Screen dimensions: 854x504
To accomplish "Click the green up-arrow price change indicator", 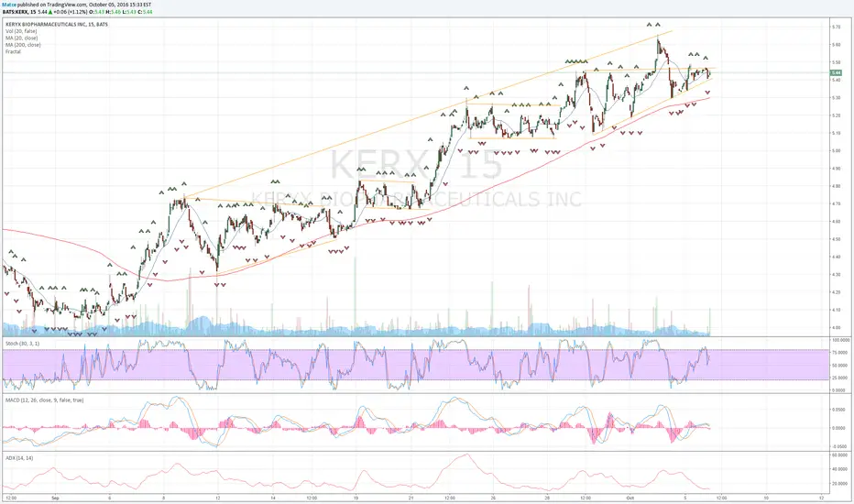I will click(50, 11).
